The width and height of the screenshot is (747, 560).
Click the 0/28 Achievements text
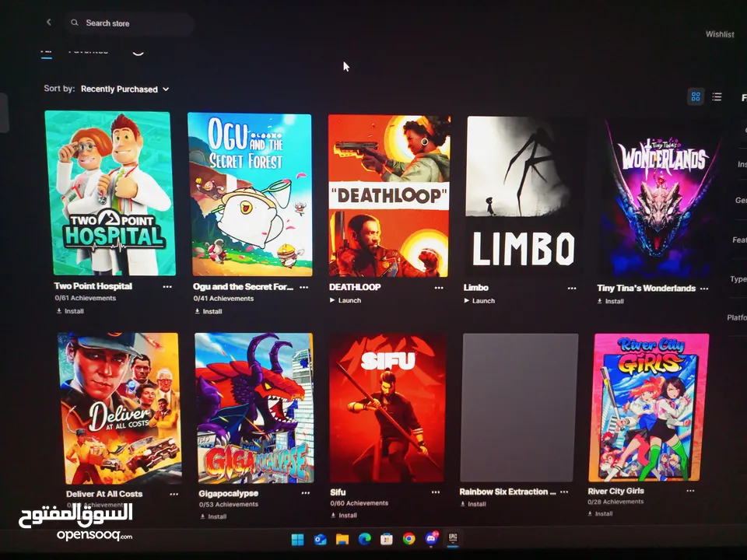[615, 502]
